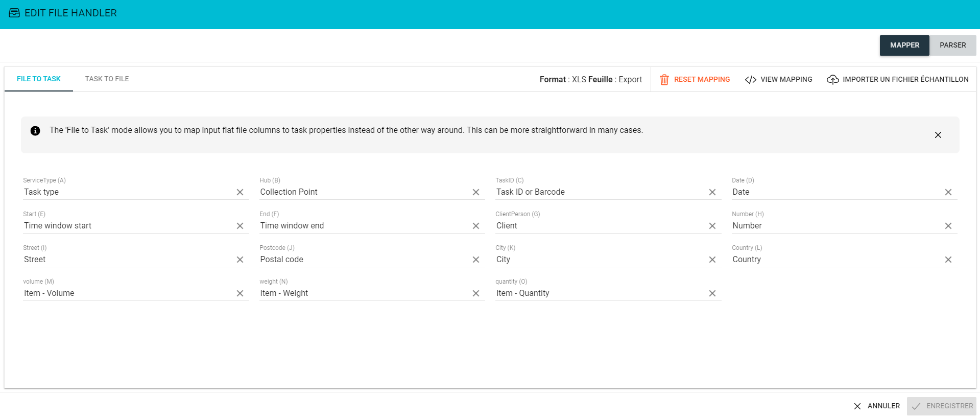This screenshot has width=980, height=417.
Task: Select the Mapper view toggle
Action: [904, 45]
